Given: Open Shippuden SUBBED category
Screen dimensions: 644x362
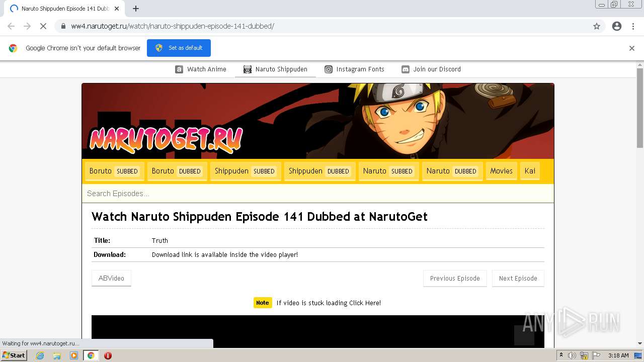Looking at the screenshot, I should coord(245,171).
